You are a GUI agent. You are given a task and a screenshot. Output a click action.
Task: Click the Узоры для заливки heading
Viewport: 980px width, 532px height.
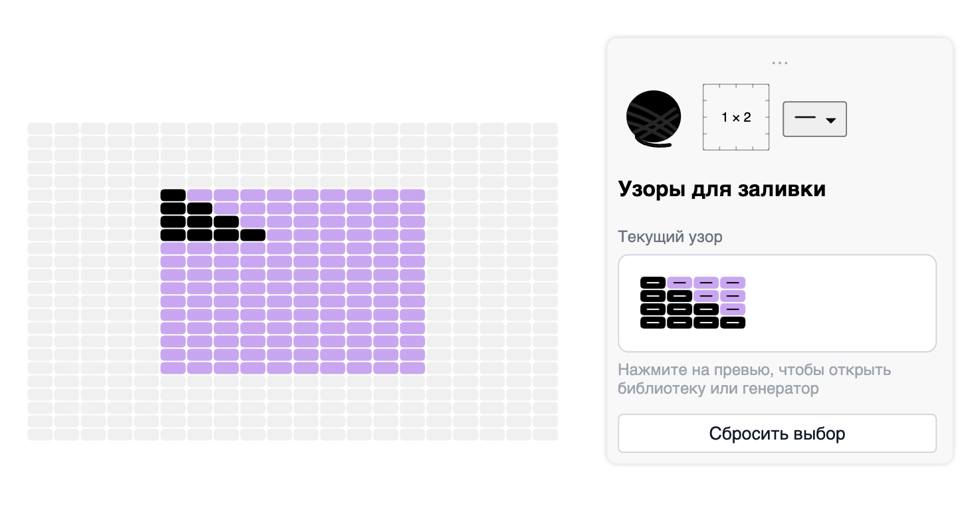721,189
